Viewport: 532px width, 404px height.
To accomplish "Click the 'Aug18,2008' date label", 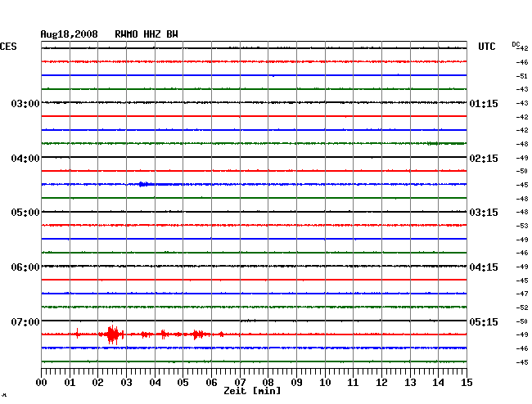I will pyautogui.click(x=69, y=34).
